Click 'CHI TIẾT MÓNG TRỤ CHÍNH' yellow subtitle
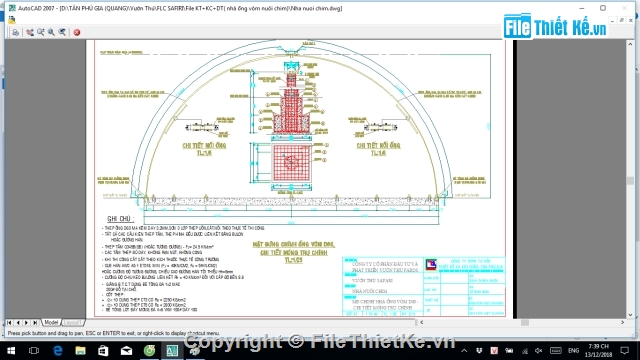Viewport: 640px width, 360px height. click(x=293, y=253)
